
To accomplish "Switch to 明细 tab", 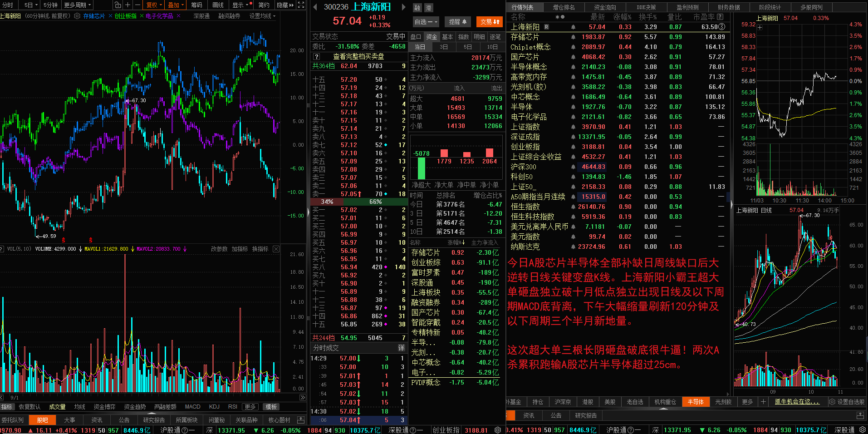I will 480,37.
